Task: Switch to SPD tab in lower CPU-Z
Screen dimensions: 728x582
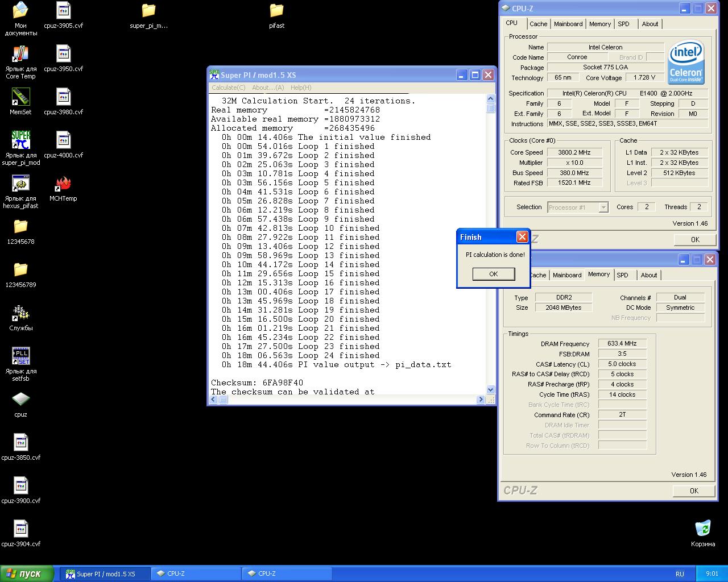Action: pyautogui.click(x=623, y=275)
